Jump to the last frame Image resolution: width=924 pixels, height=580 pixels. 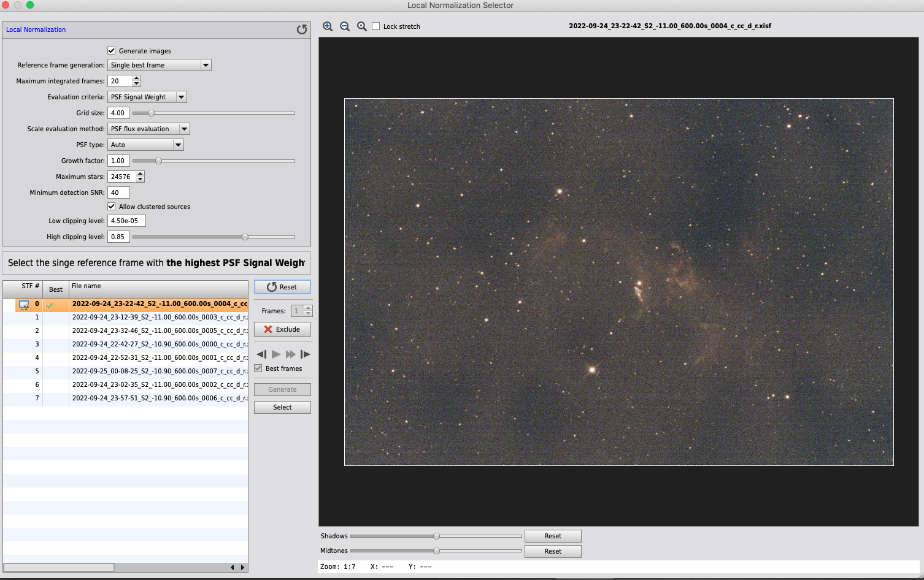coord(305,354)
